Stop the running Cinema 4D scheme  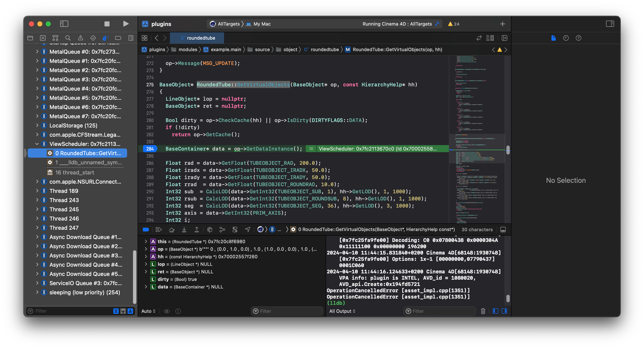[x=107, y=24]
